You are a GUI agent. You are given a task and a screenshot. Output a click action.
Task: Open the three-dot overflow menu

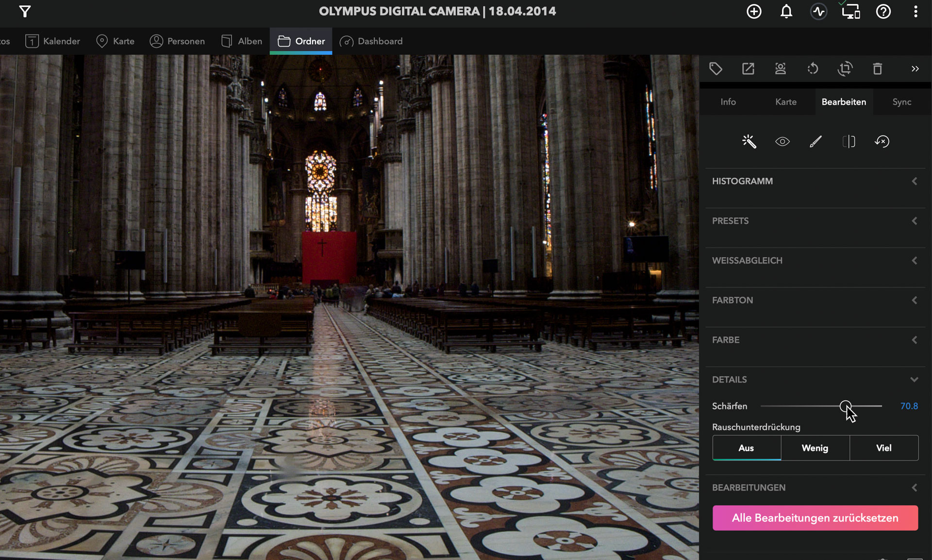(x=915, y=11)
